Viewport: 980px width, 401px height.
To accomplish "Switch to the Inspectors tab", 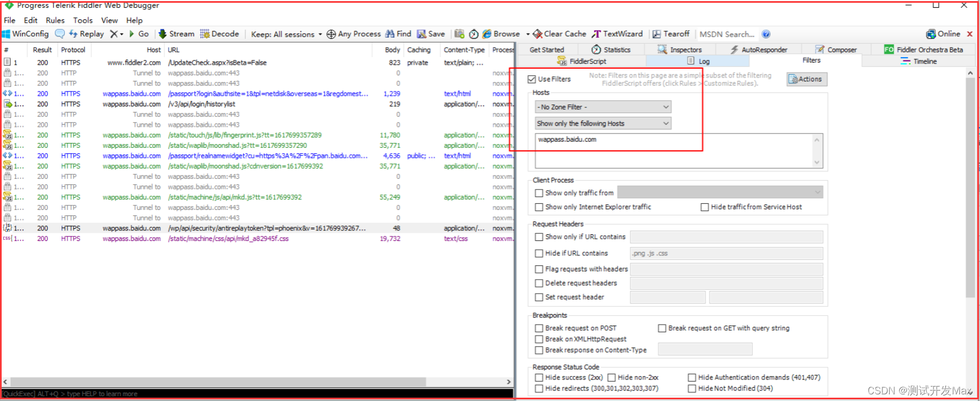I will click(680, 49).
